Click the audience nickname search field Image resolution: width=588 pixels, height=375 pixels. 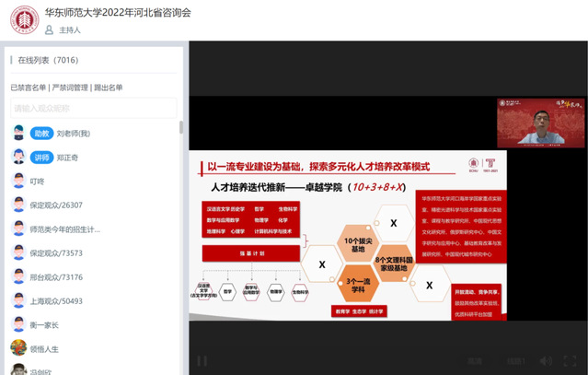92,108
